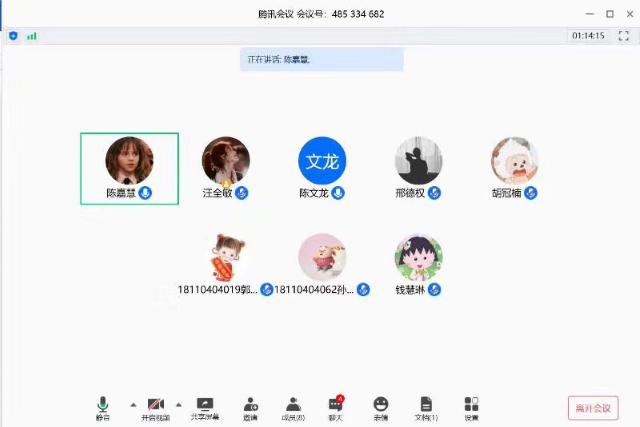640x427 pixels.
Task: Expand the audio options arrow beside mute
Action: click(x=133, y=405)
